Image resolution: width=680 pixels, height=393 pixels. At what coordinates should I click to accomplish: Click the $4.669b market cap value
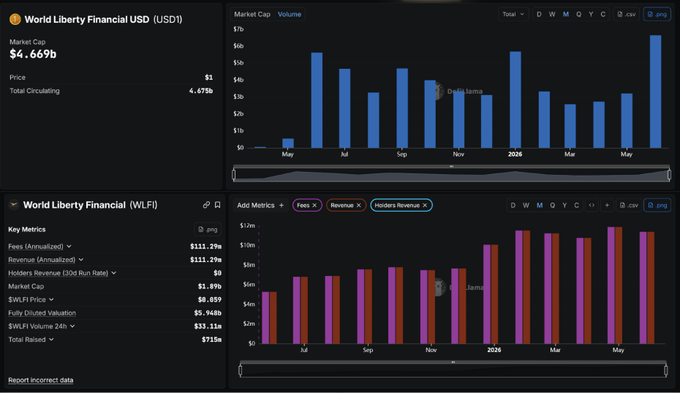point(33,54)
